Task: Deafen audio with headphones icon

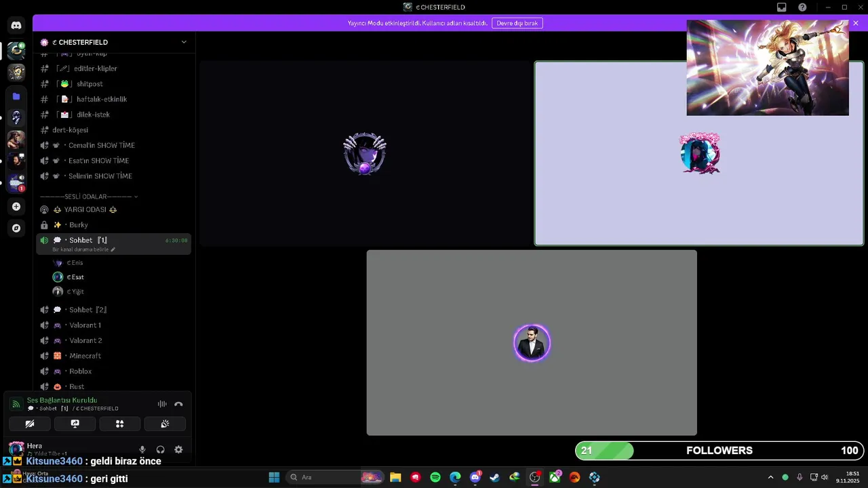Action: pyautogui.click(x=161, y=449)
